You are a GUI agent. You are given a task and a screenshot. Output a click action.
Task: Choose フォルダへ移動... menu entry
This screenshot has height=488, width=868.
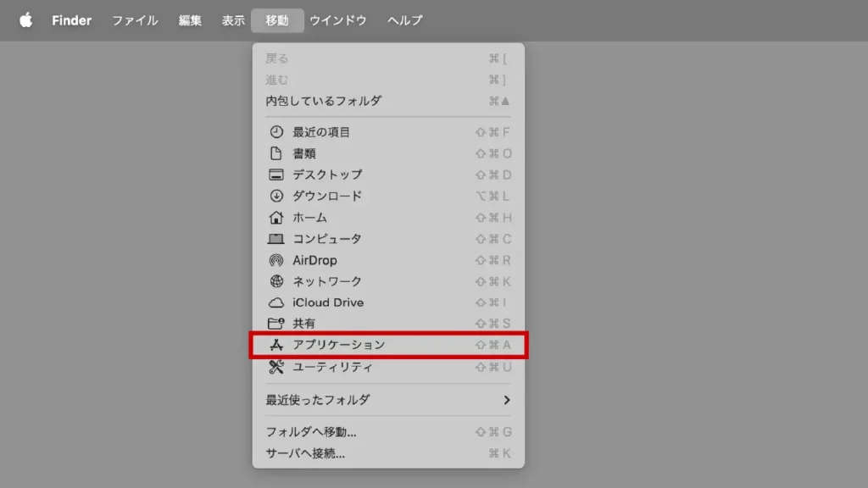pyautogui.click(x=311, y=432)
